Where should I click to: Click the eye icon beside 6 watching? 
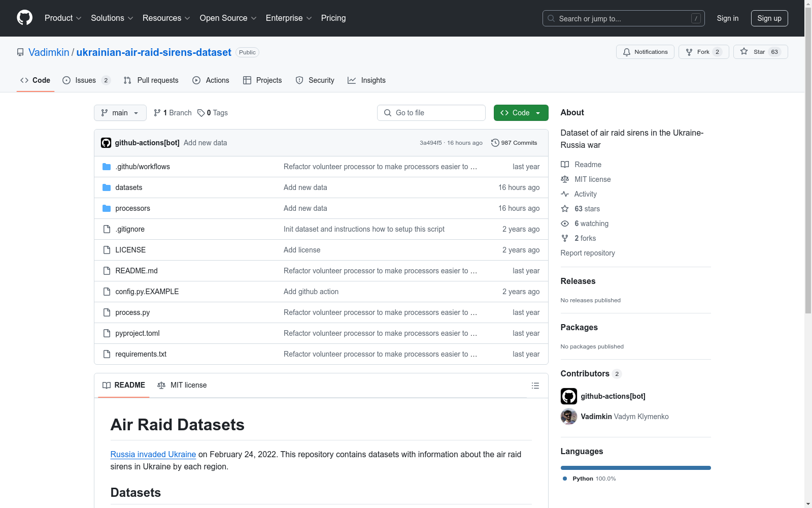[x=565, y=224]
